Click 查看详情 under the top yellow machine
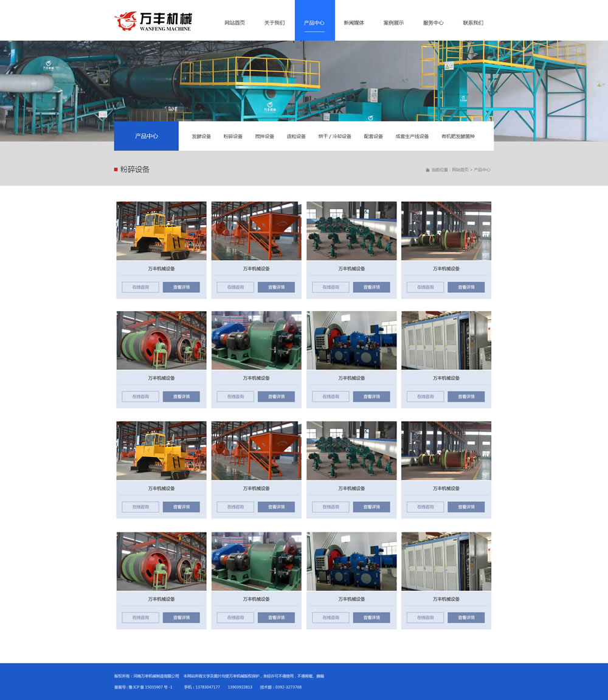608x700 pixels. [181, 287]
